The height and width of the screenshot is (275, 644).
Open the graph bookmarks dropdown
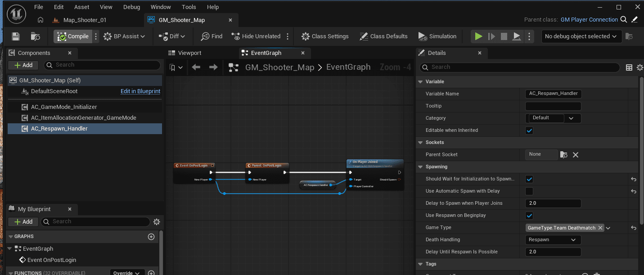pyautogui.click(x=176, y=68)
